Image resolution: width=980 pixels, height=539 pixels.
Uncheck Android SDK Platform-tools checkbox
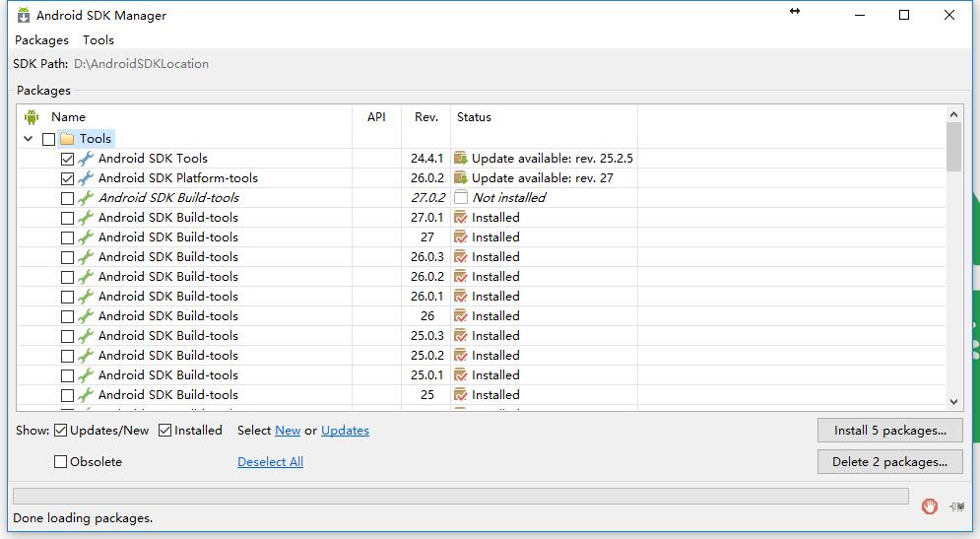pyautogui.click(x=68, y=178)
